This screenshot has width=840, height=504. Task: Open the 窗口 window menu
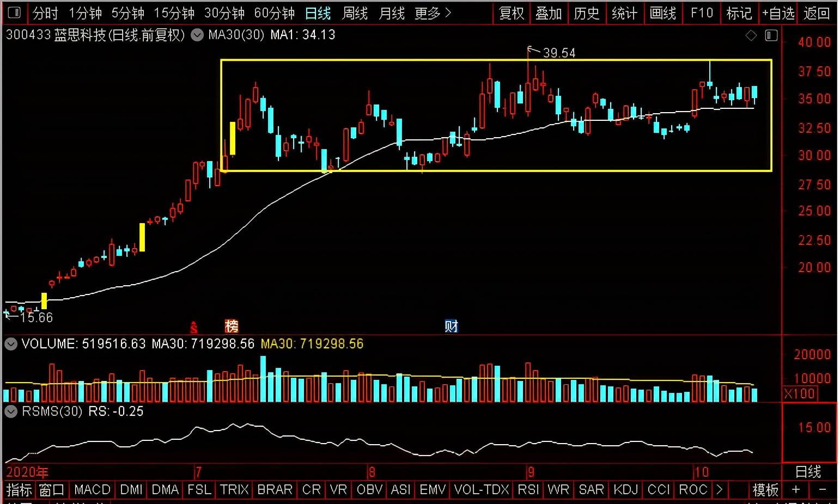pos(52,490)
